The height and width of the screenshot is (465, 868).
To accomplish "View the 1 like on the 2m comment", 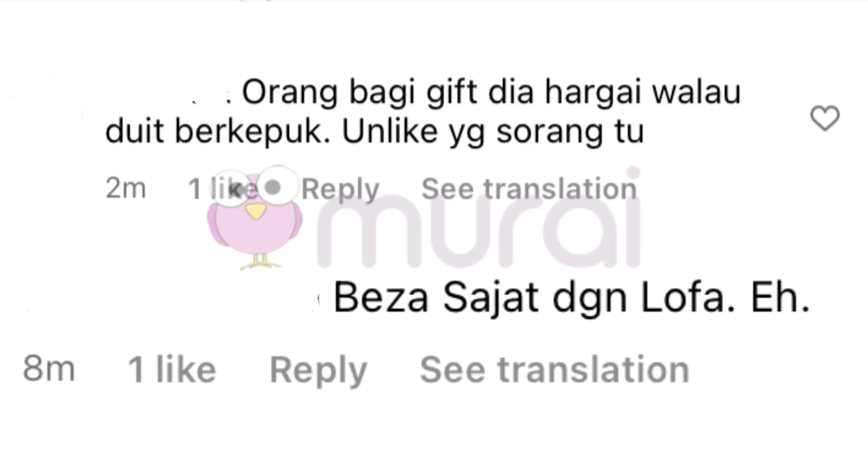I will click(222, 189).
